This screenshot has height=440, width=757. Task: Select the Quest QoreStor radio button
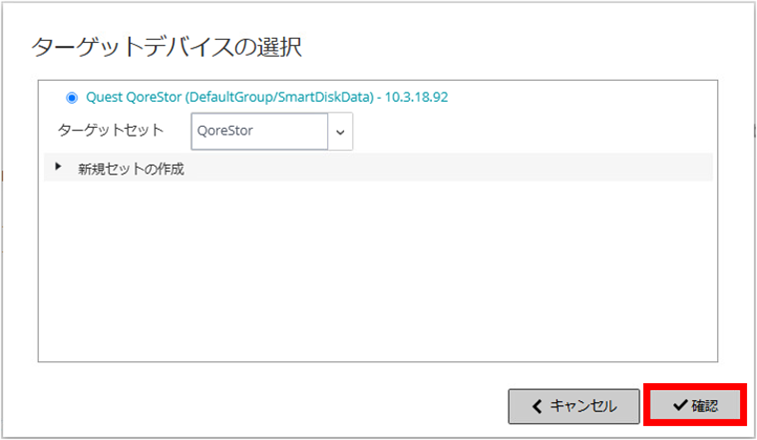tap(72, 98)
